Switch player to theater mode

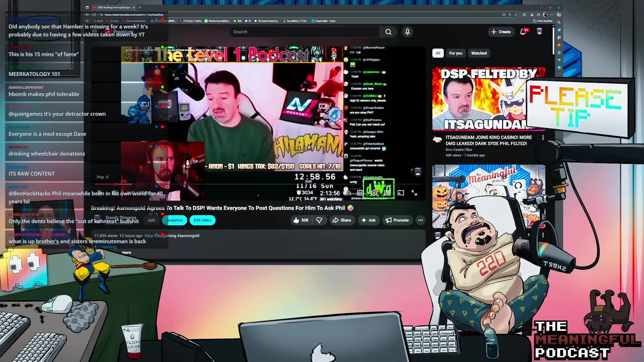(x=387, y=193)
